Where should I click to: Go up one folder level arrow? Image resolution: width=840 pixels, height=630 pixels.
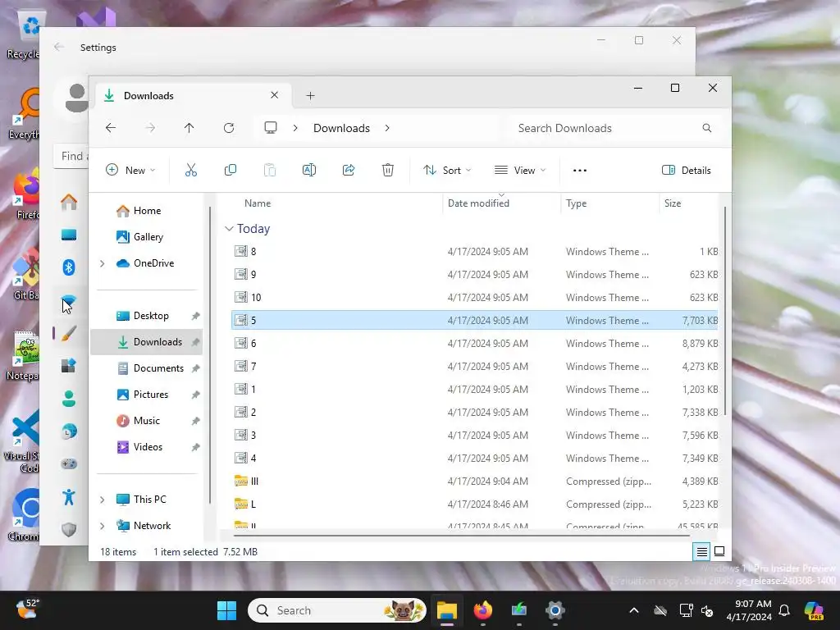[189, 128]
